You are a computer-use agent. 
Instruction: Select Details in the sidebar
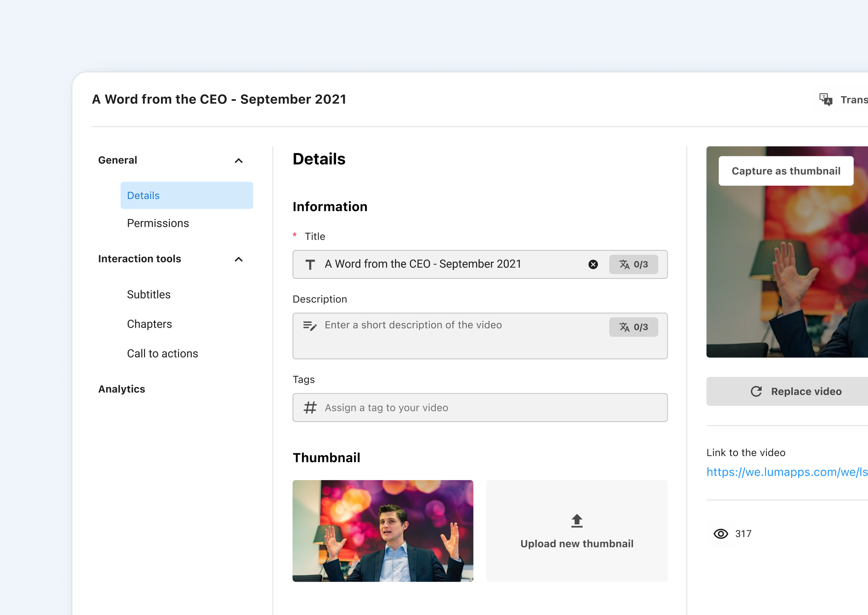[187, 195]
